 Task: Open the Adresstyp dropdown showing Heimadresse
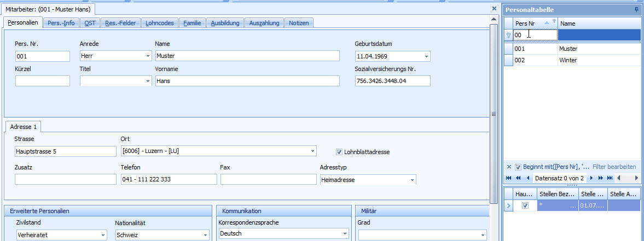tap(411, 180)
